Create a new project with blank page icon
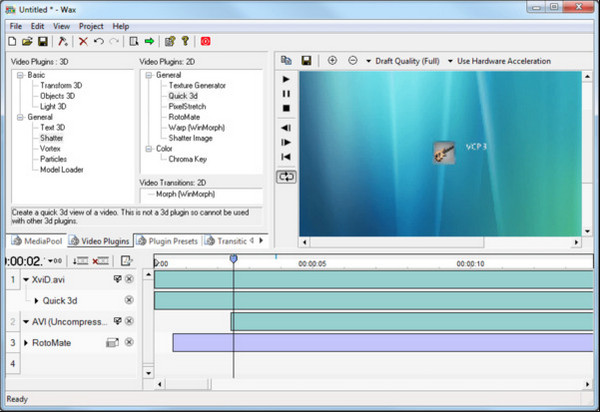The width and height of the screenshot is (600, 412). (x=12, y=41)
